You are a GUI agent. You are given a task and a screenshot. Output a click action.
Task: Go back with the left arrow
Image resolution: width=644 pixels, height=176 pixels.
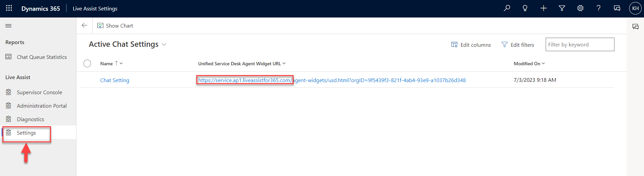coord(85,25)
